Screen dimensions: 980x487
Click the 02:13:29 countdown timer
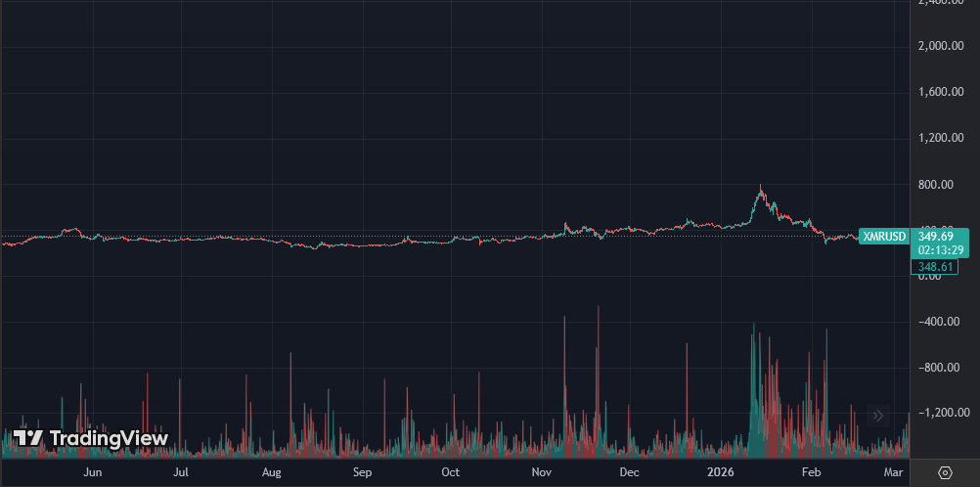point(940,250)
